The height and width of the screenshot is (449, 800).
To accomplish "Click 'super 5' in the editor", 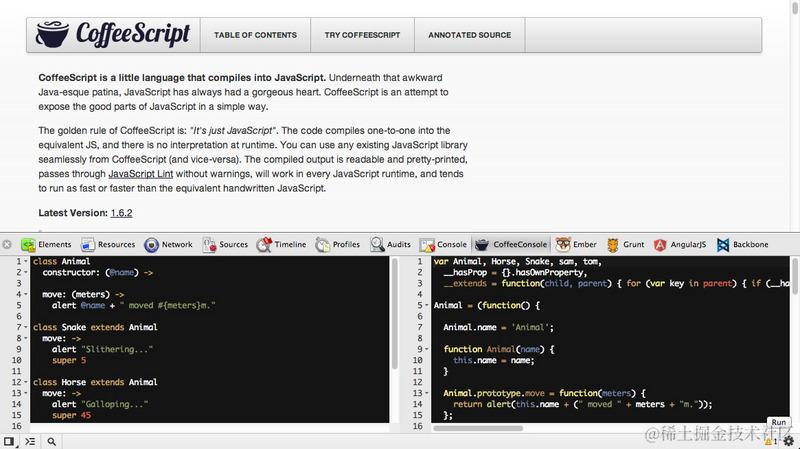I will [69, 360].
